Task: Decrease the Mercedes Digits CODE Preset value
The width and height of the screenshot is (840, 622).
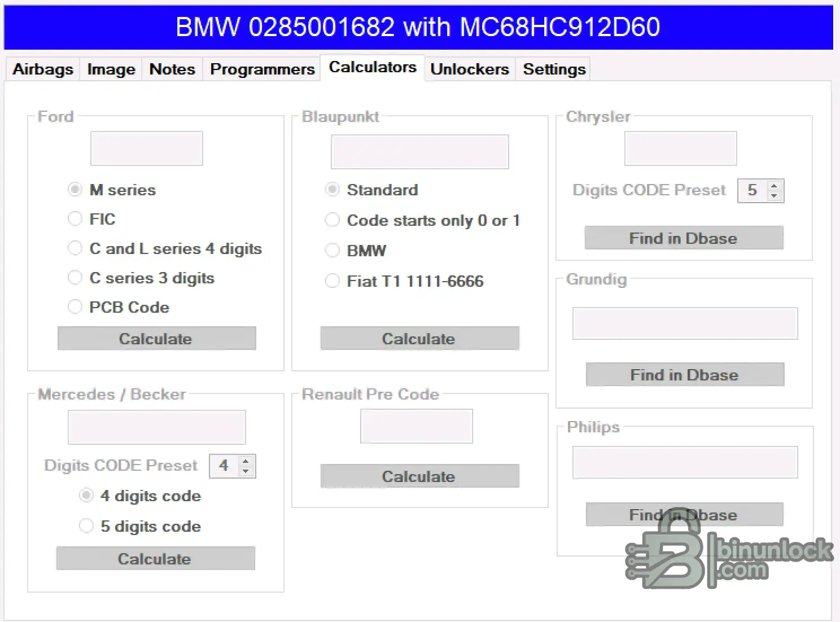Action: 246,471
